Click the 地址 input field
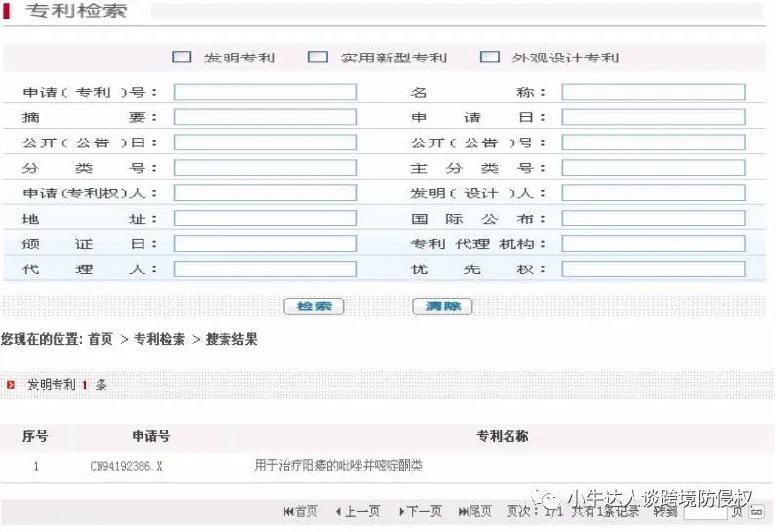The height and width of the screenshot is (532, 777). (266, 218)
